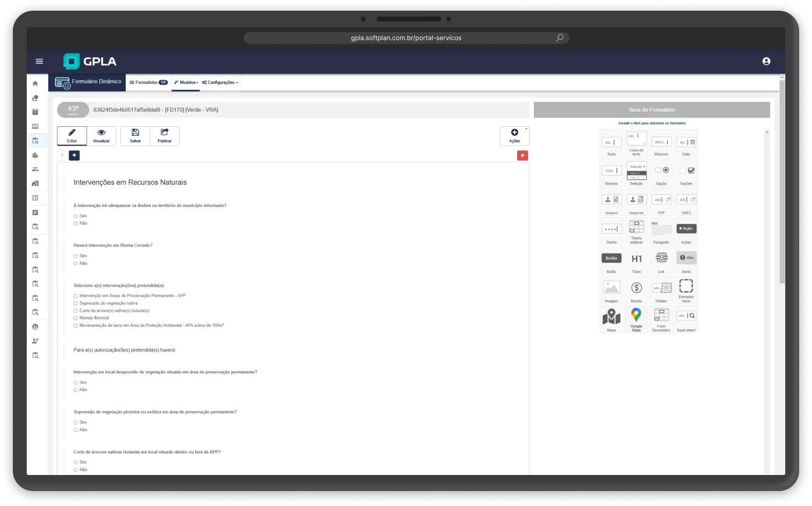Open the Ações dropdown button

[514, 136]
